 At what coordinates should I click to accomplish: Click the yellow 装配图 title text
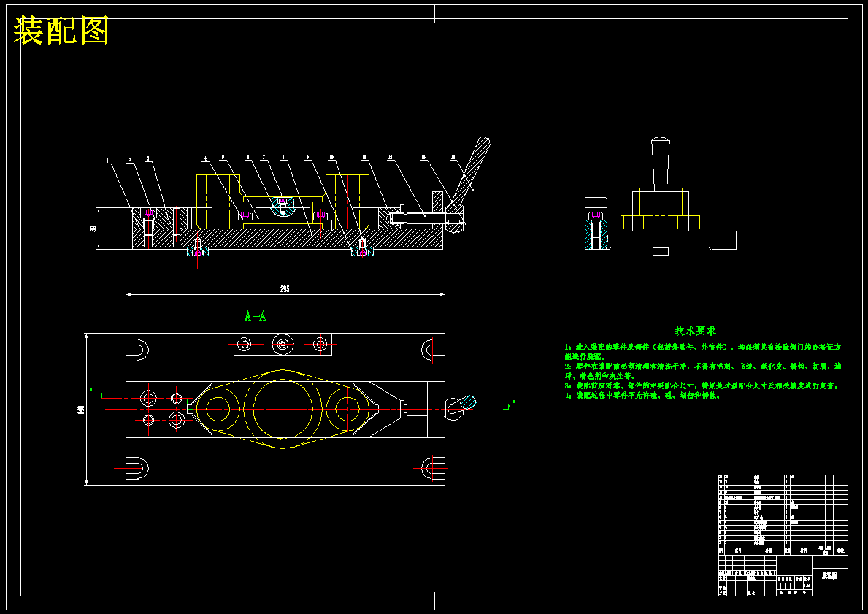(x=61, y=31)
